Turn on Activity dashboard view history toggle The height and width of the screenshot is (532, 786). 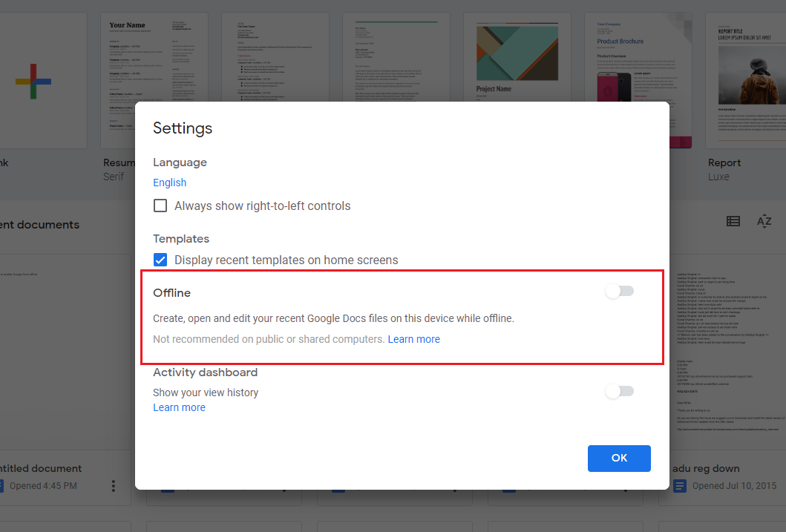(619, 391)
